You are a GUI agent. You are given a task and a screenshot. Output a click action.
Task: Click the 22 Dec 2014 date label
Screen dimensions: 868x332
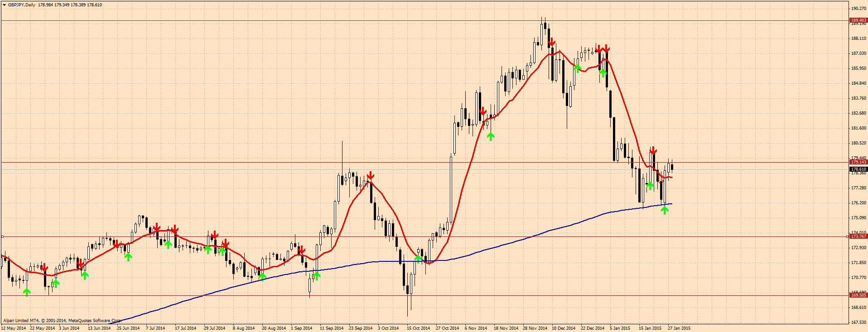coord(593,328)
